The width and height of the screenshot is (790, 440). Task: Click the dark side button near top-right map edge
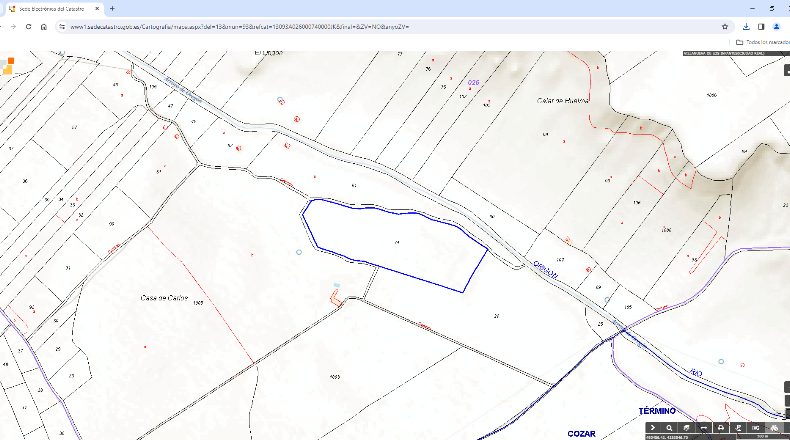coord(787,70)
